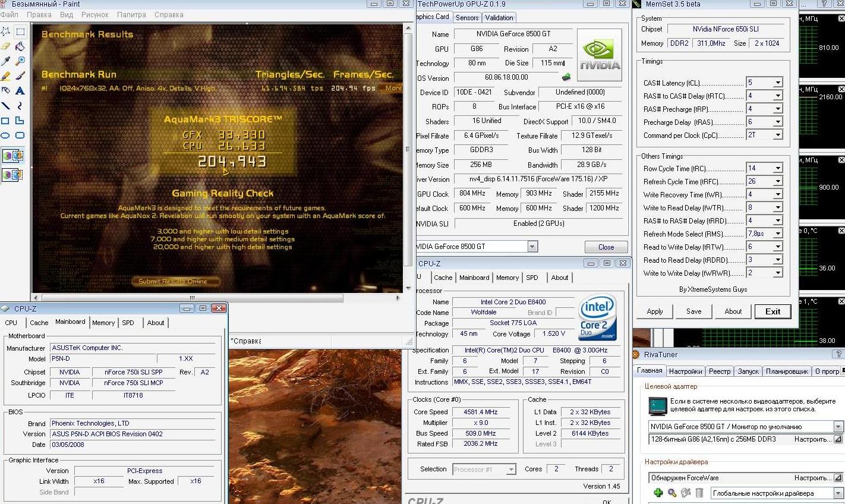Open the Вид menu in Paint
This screenshot has width=845, height=504.
coord(67,14)
